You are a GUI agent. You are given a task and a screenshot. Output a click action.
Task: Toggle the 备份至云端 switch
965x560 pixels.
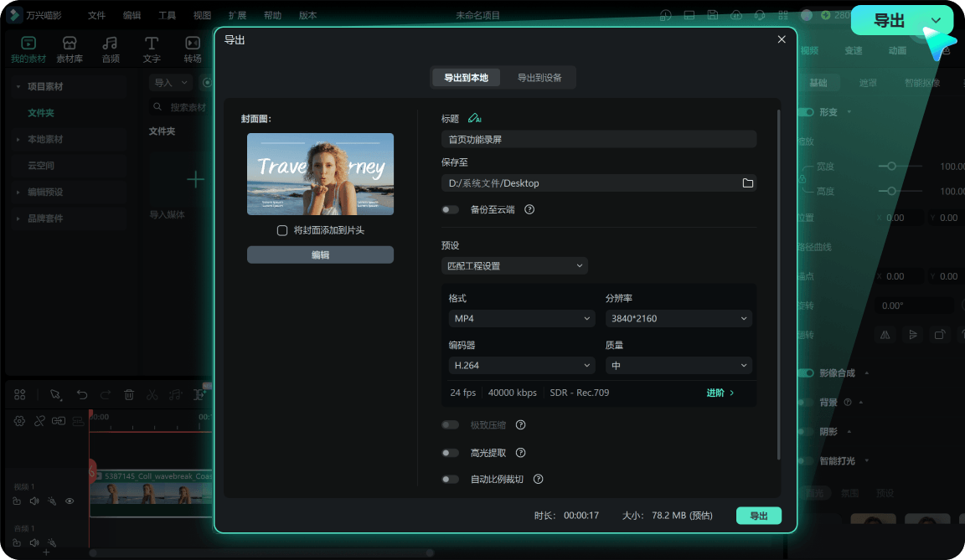coord(450,209)
